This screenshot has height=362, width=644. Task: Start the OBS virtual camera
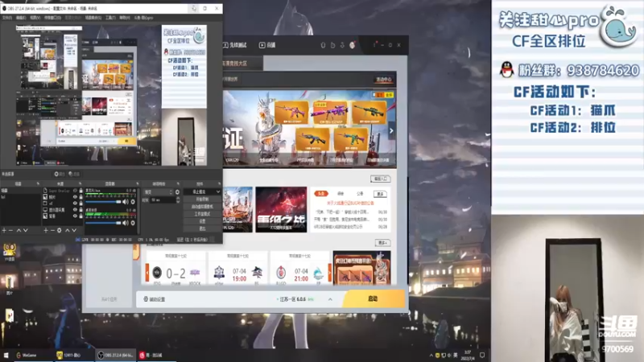[203, 207]
